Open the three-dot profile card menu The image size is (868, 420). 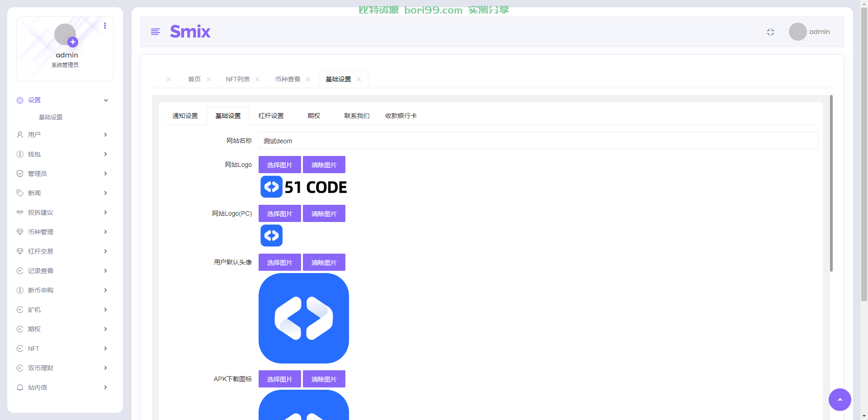coord(105,26)
